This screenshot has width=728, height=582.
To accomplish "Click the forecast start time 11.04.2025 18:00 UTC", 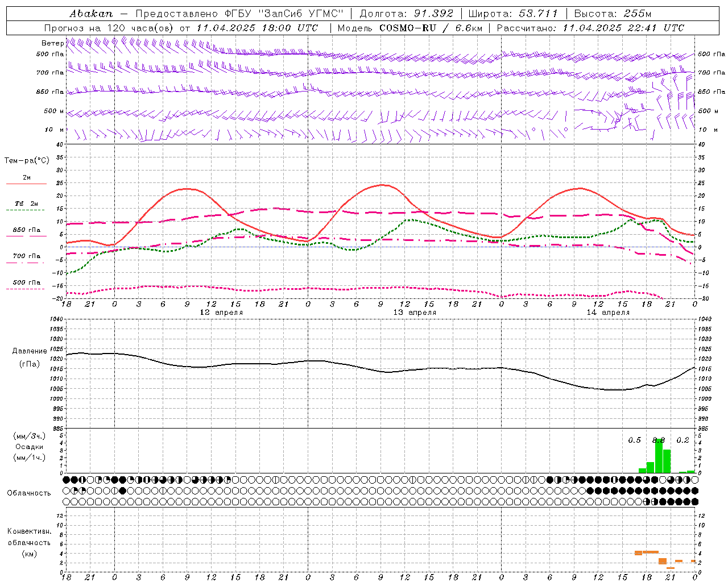I will point(257,28).
